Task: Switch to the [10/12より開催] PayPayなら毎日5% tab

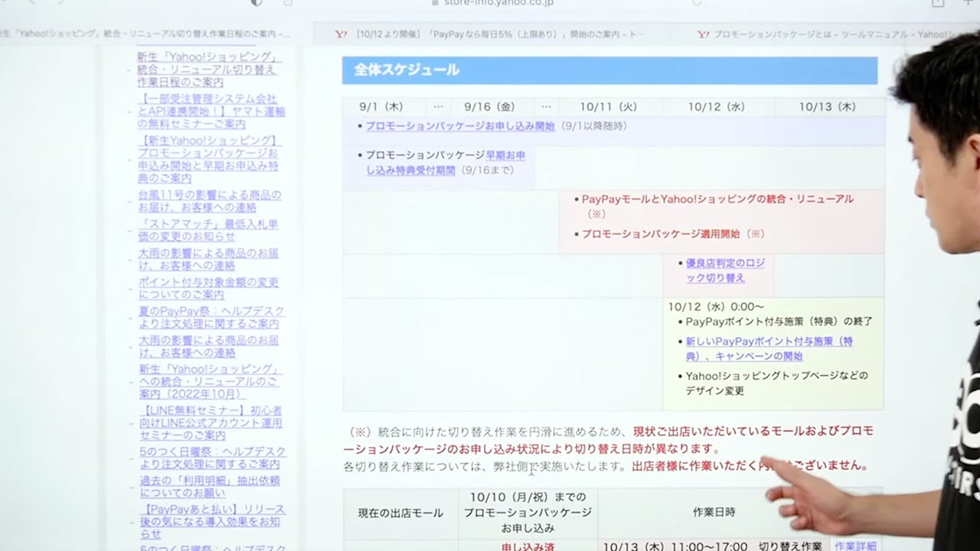Action: click(490, 34)
